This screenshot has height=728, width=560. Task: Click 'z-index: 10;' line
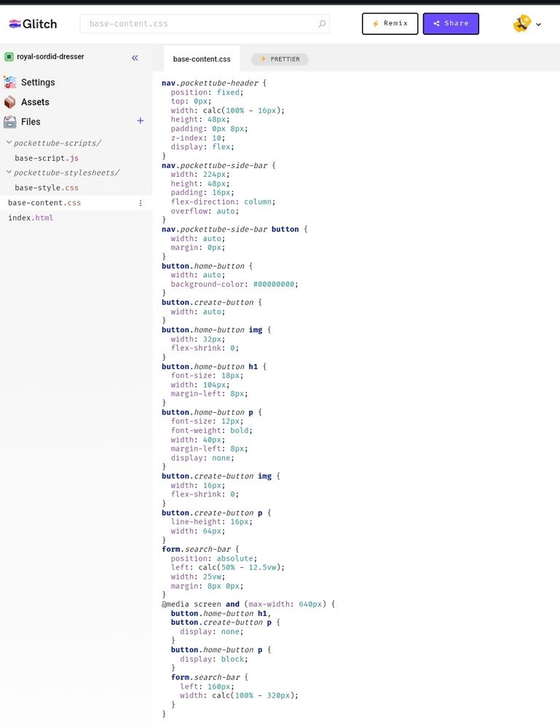pyautogui.click(x=198, y=138)
